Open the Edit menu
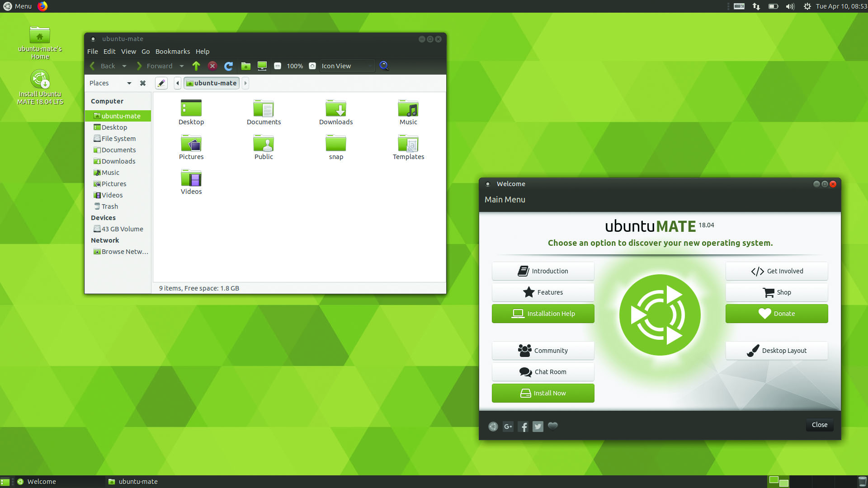Image resolution: width=868 pixels, height=488 pixels. [x=109, y=52]
